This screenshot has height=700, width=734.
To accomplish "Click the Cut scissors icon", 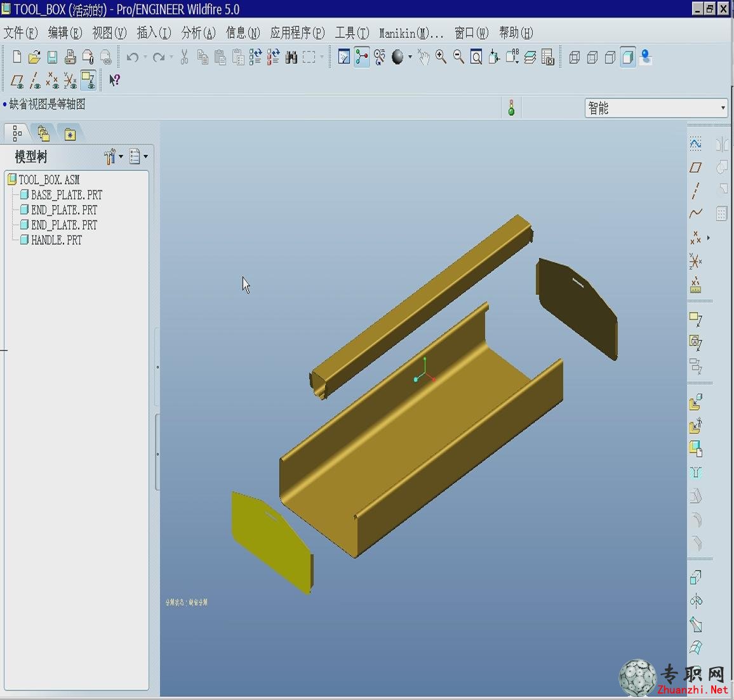I will point(184,57).
